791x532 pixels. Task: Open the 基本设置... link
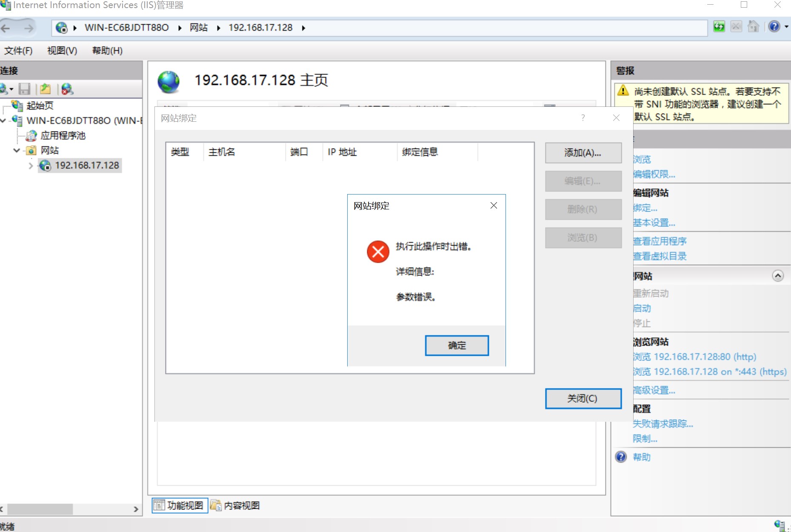pos(654,223)
